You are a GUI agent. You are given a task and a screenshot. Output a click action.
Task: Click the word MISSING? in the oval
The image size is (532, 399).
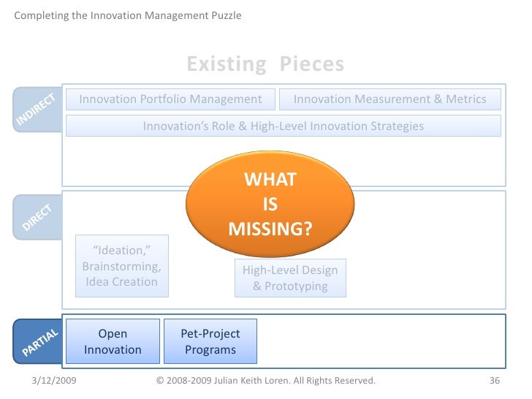tap(270, 229)
